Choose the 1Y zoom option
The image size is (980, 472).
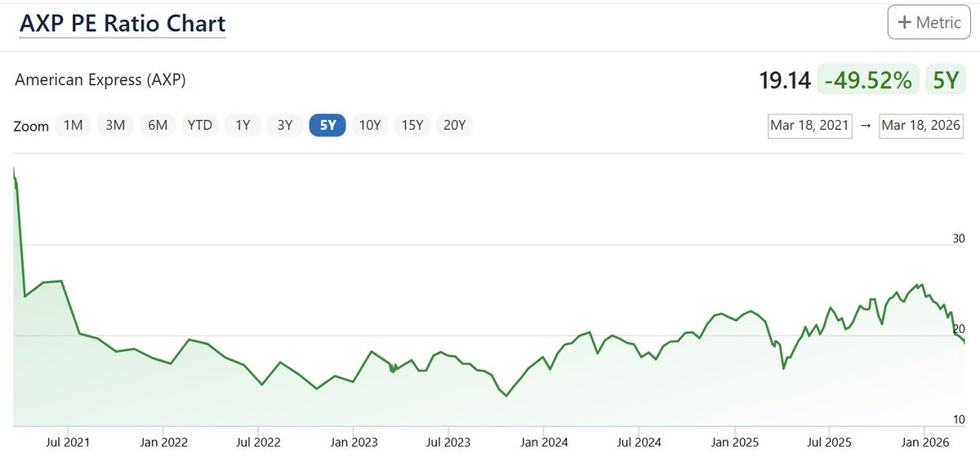click(x=243, y=125)
